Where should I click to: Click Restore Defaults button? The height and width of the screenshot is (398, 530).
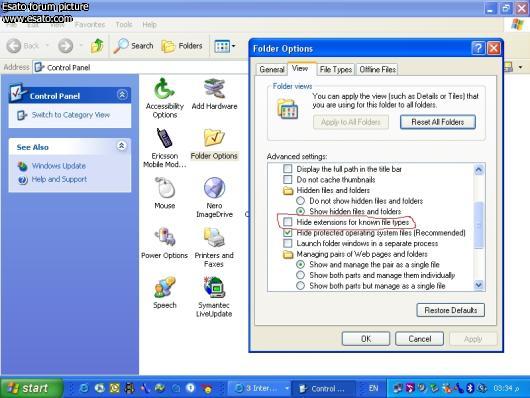pyautogui.click(x=451, y=310)
